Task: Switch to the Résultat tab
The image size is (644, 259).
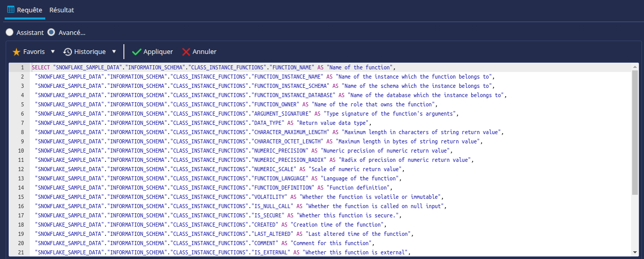Action: click(61, 10)
